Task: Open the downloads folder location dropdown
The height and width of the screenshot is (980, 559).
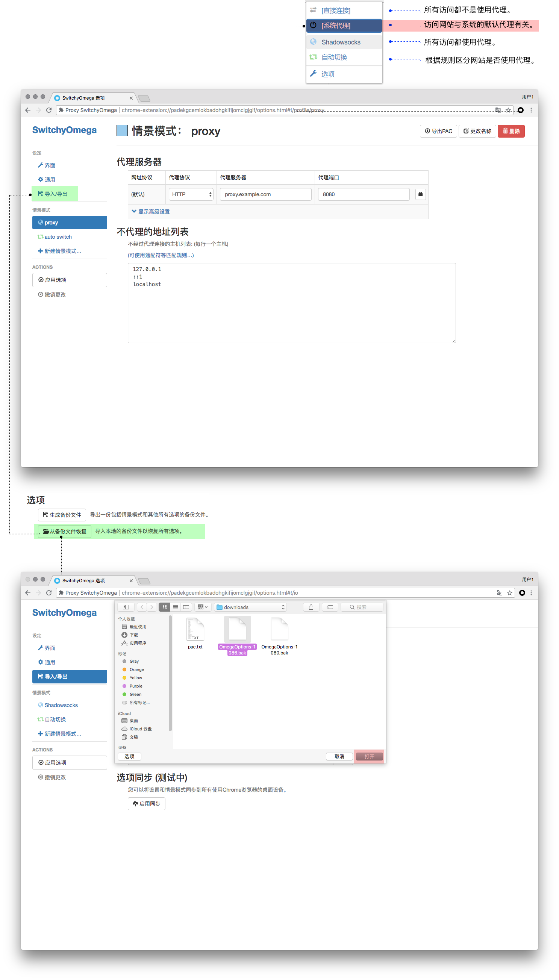Action: pos(251,607)
